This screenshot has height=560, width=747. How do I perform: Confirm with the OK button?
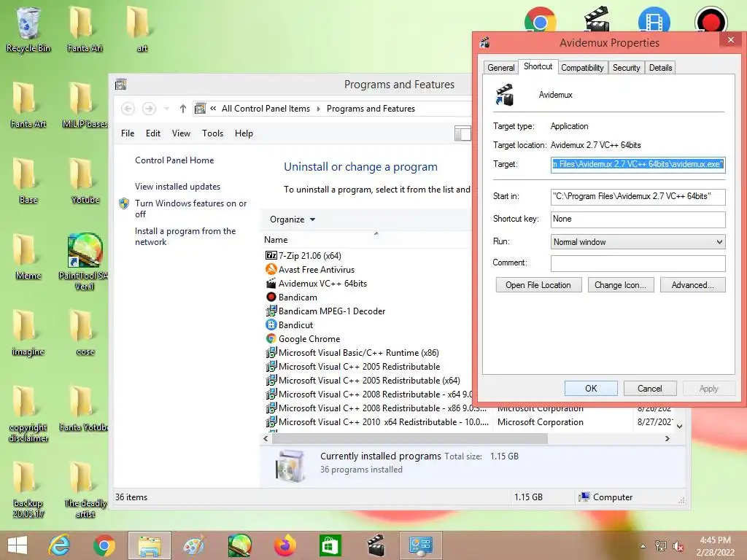click(x=591, y=388)
